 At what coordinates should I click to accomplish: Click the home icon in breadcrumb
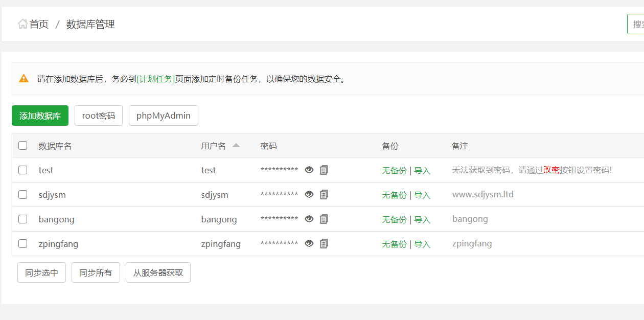[22, 24]
